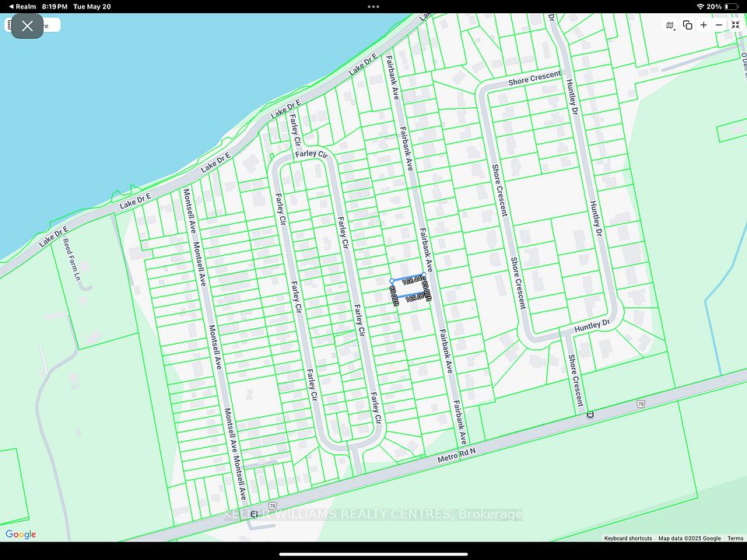The width and height of the screenshot is (747, 560).
Task: Click the bus stop icon near Montsell Ave junction
Action: [x=254, y=514]
